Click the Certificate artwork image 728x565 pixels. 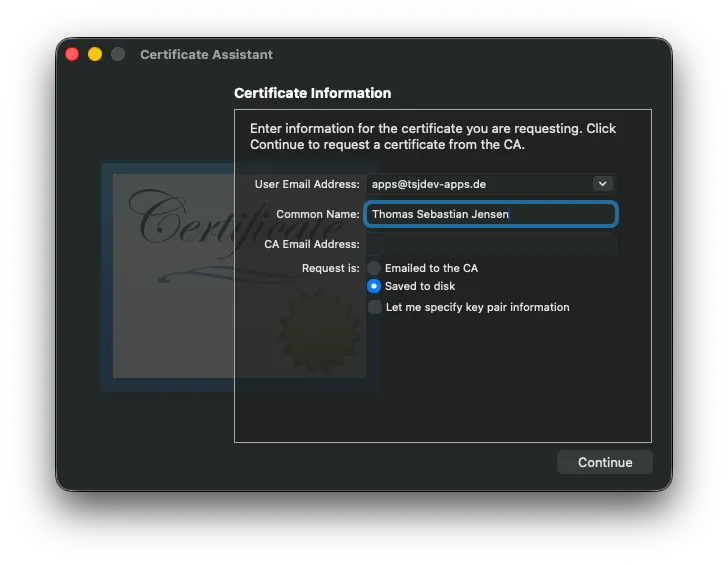(240, 277)
